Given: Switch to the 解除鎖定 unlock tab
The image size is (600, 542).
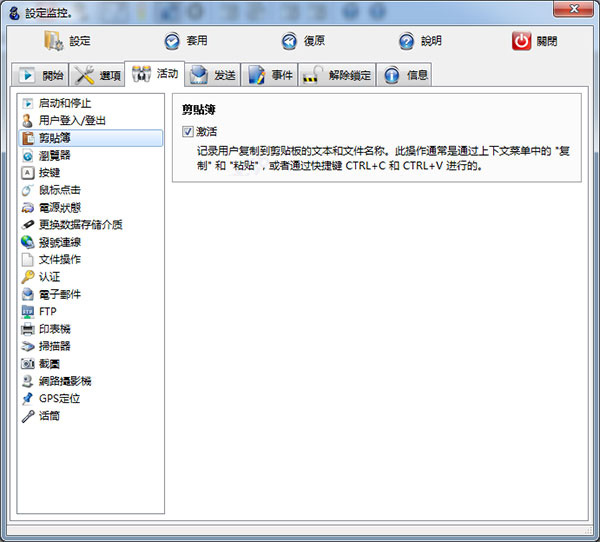Looking at the screenshot, I should point(337,75).
